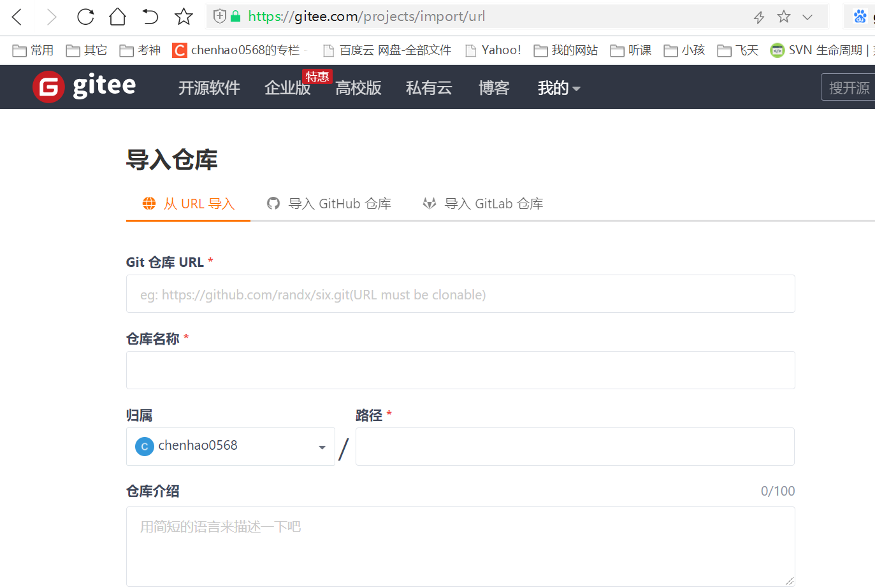Image resolution: width=875 pixels, height=588 pixels.
Task: Open the 常用 bookmarks folder
Action: pyautogui.click(x=33, y=50)
